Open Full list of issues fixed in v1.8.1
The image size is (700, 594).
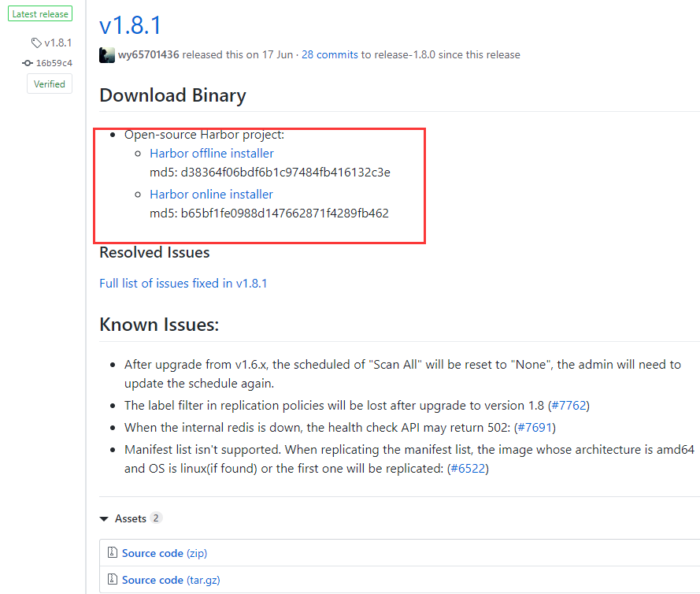coord(183,283)
